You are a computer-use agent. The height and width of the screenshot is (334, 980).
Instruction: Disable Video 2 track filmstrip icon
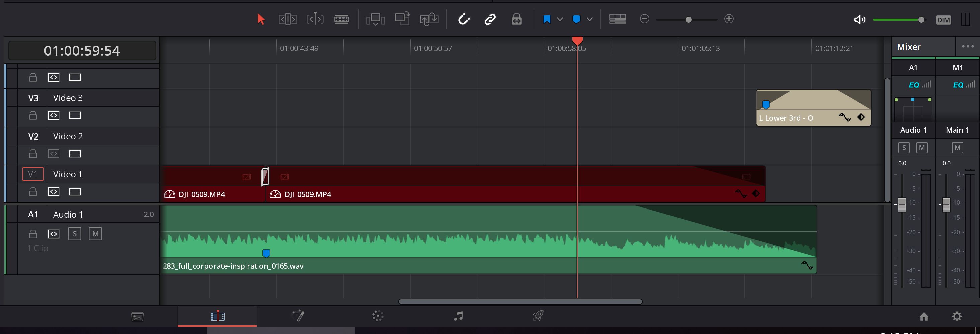[x=75, y=154]
